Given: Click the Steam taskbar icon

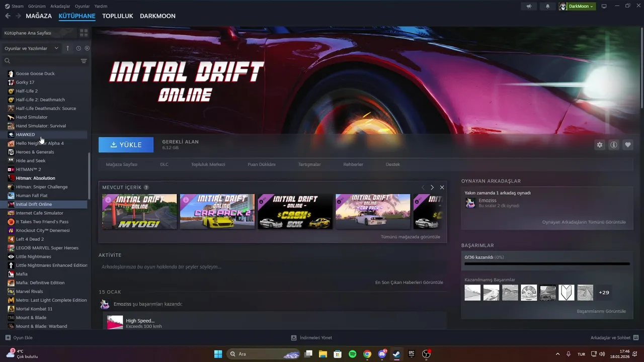Looking at the screenshot, I should pyautogui.click(x=396, y=354).
